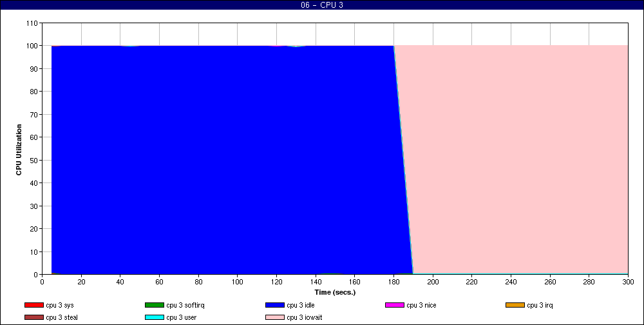This screenshot has height=325, width=644.
Task: Click the 100 tick on the time axis
Action: pos(238,282)
